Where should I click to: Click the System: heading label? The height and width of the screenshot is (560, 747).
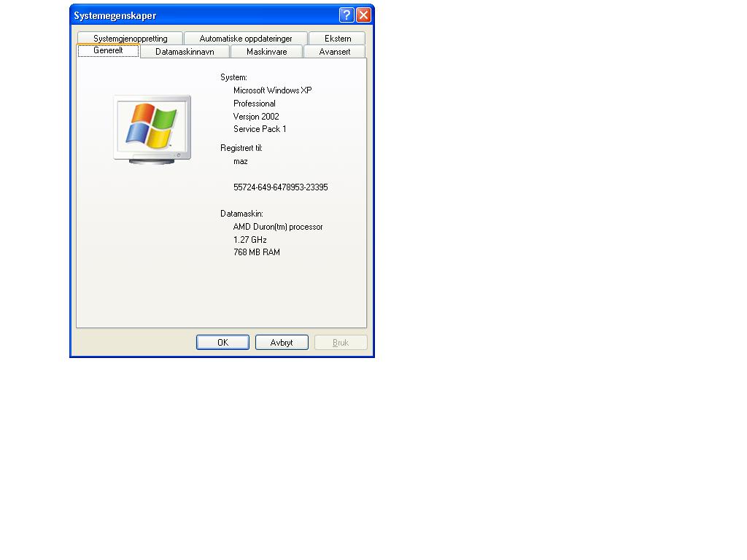pos(233,77)
